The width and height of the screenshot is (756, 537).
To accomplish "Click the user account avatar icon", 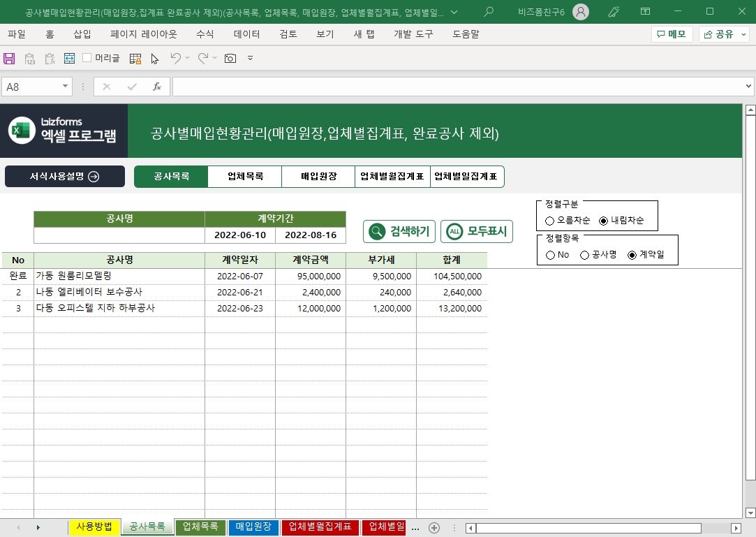I will [x=580, y=12].
